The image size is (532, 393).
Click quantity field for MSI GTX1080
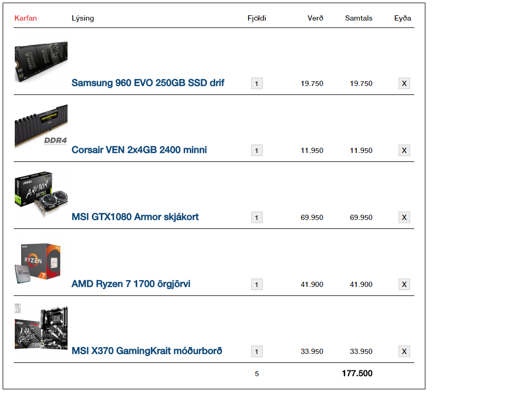point(257,217)
